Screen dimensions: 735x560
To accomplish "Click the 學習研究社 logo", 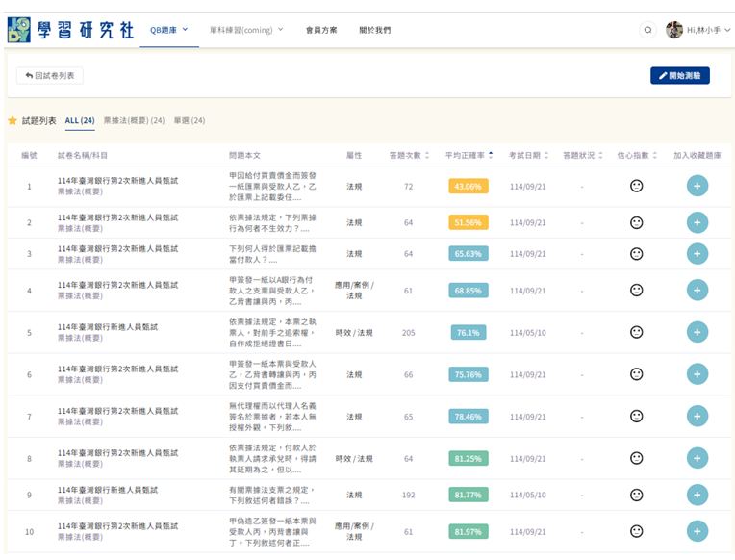I will [x=70, y=30].
